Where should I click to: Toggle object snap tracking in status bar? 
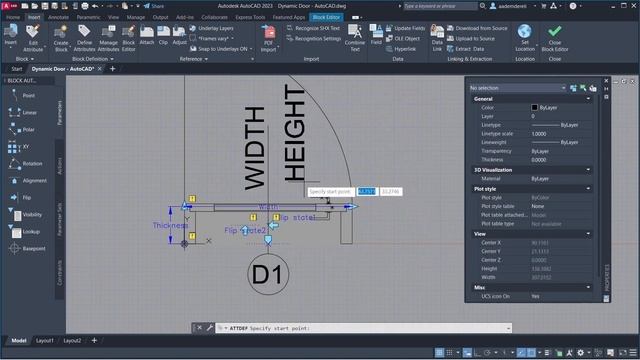[521, 353]
